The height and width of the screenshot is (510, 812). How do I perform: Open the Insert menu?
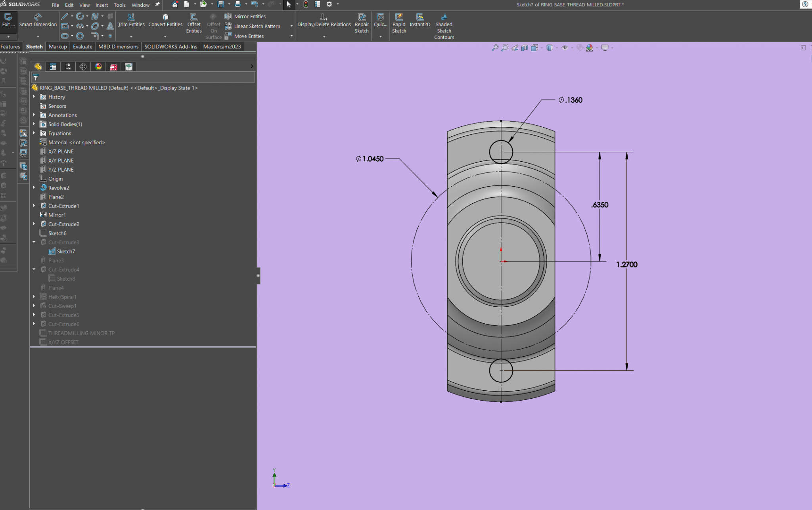coord(101,5)
